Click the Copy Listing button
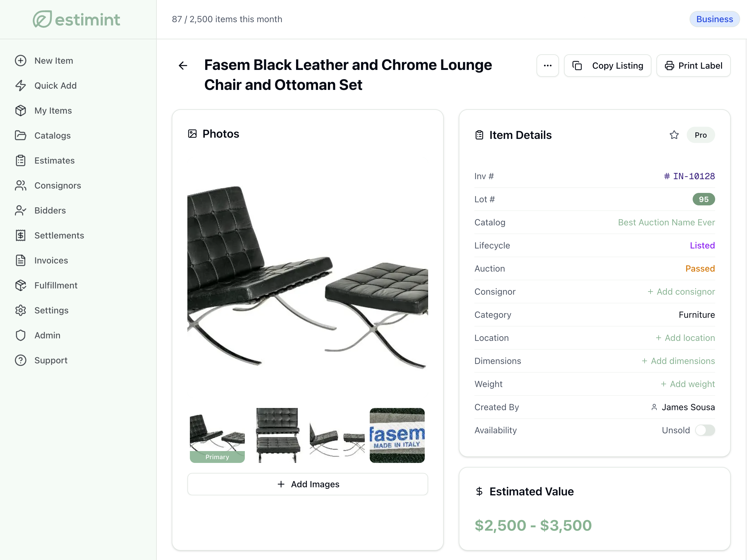The width and height of the screenshot is (747, 560). click(x=607, y=66)
